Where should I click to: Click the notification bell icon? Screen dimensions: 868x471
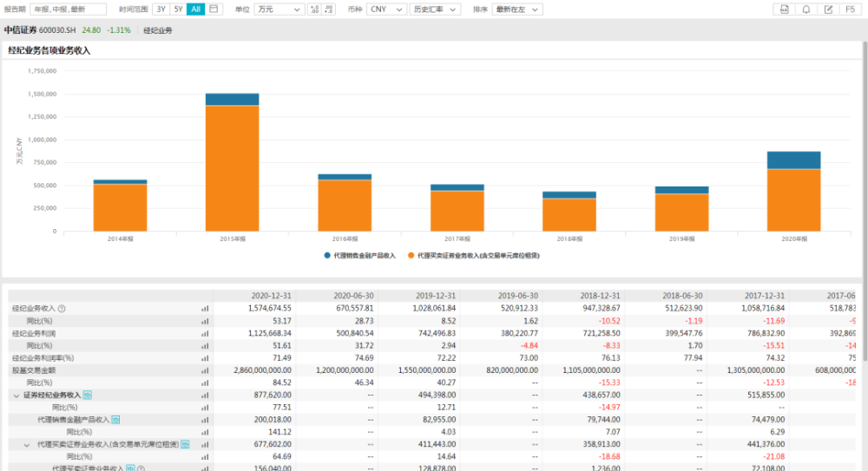[x=806, y=10]
